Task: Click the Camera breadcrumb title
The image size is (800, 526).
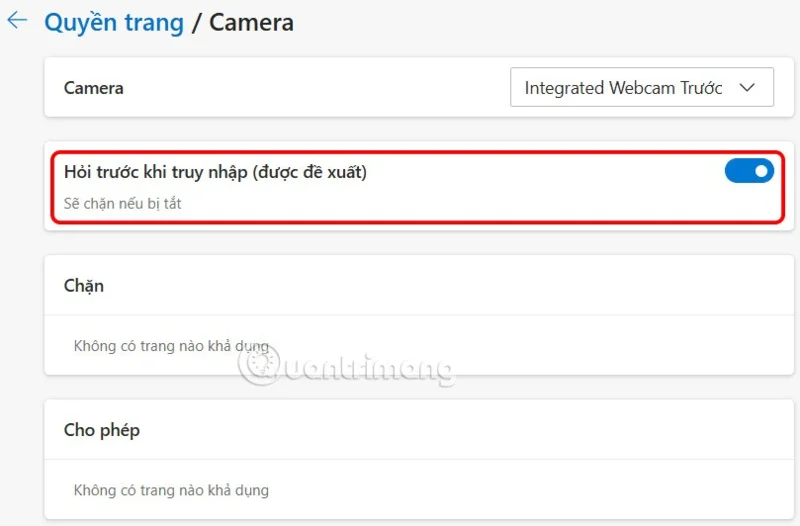Action: click(251, 22)
